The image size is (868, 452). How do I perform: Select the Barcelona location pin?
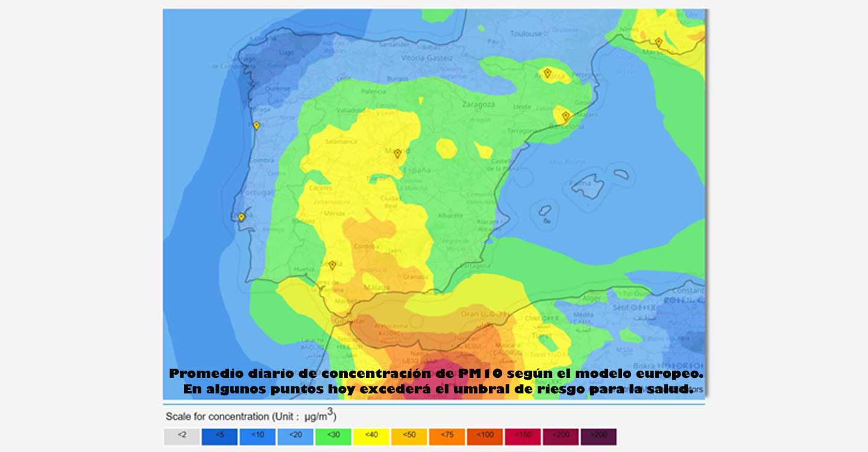pyautogui.click(x=565, y=116)
